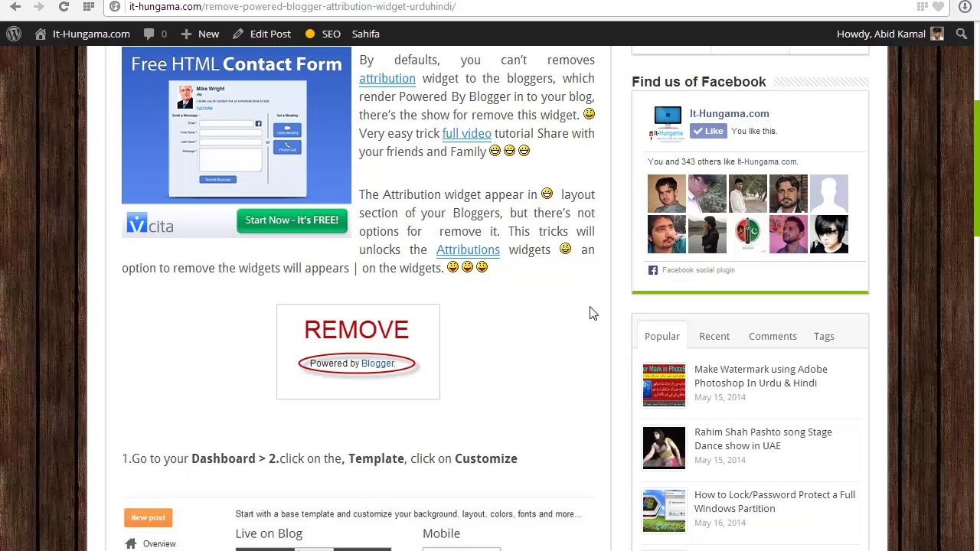Viewport: 980px width, 551px height.
Task: Click 'You and 343 others' like text
Action: coord(723,162)
